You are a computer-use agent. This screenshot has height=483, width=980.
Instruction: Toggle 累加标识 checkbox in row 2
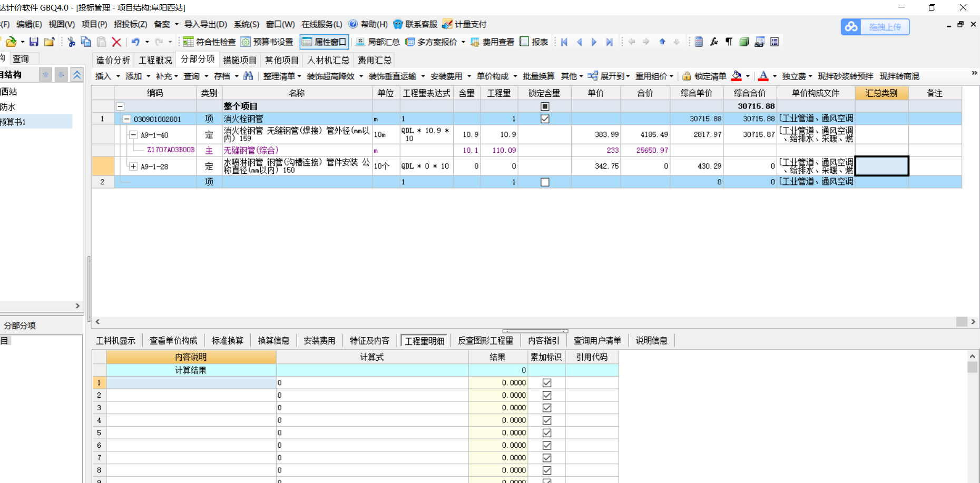tap(547, 396)
